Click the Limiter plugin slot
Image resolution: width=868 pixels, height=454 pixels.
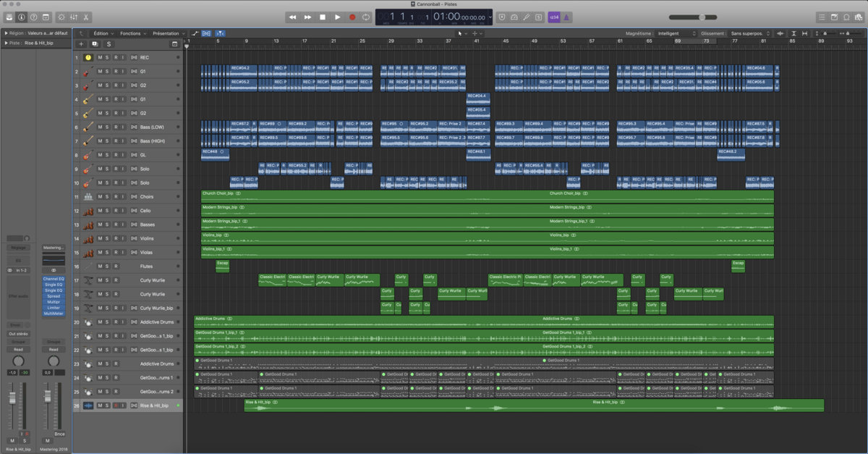(54, 308)
